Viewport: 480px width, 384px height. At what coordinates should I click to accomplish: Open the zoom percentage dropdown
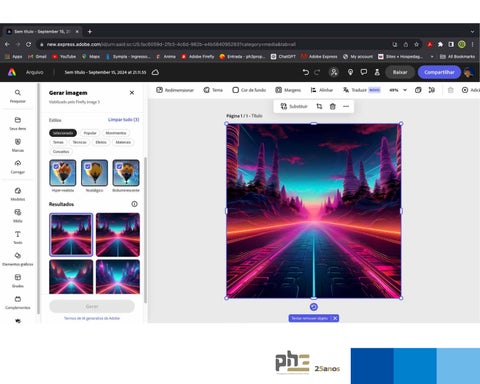tap(398, 90)
